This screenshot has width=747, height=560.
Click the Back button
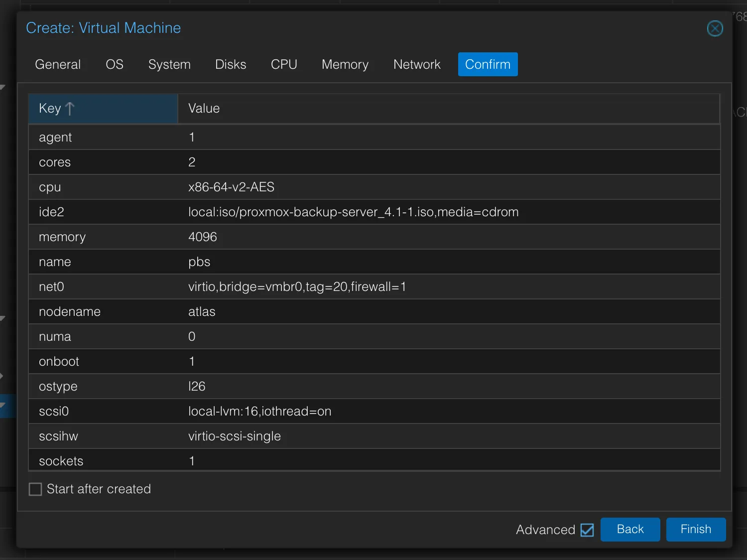tap(630, 529)
